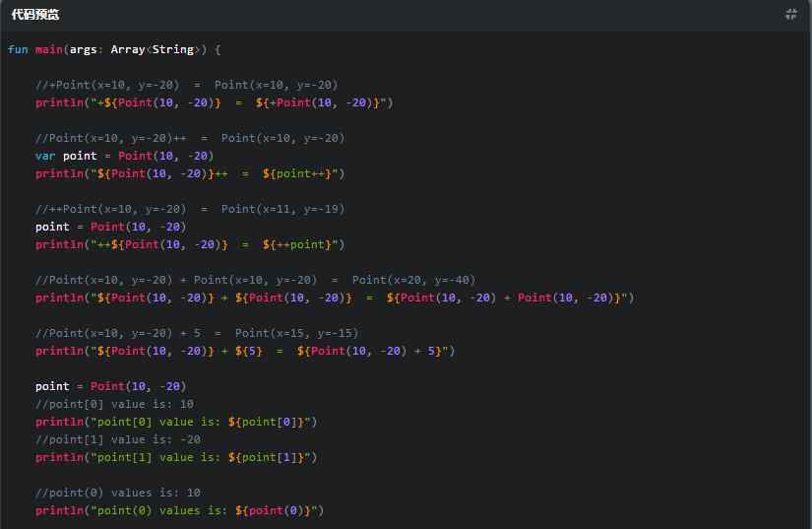Click the '代码预览' panel title
The image size is (812, 529).
click(x=35, y=15)
